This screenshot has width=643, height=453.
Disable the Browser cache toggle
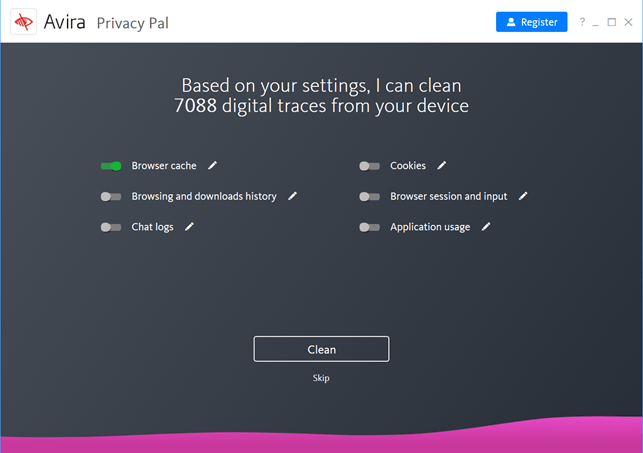pos(111,166)
